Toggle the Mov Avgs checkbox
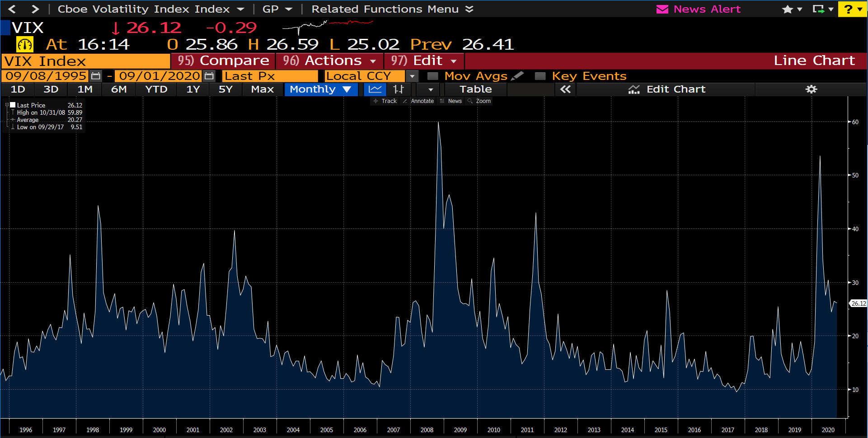868x438 pixels. point(433,76)
